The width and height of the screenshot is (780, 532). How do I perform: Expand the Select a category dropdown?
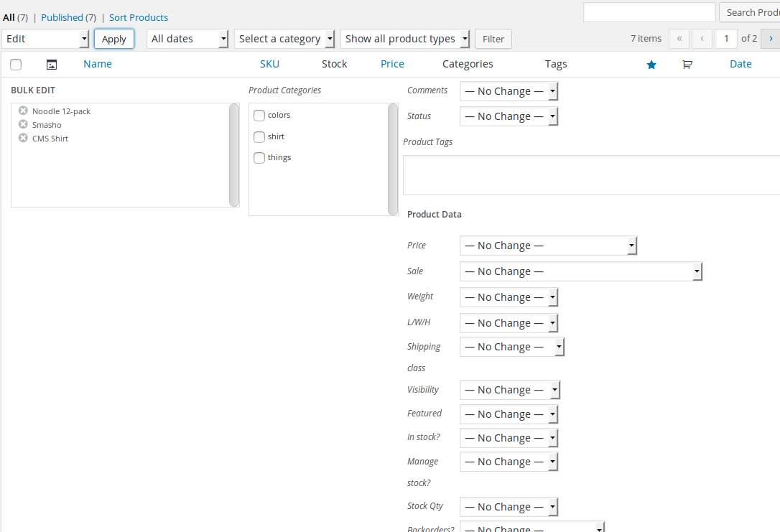(x=284, y=39)
